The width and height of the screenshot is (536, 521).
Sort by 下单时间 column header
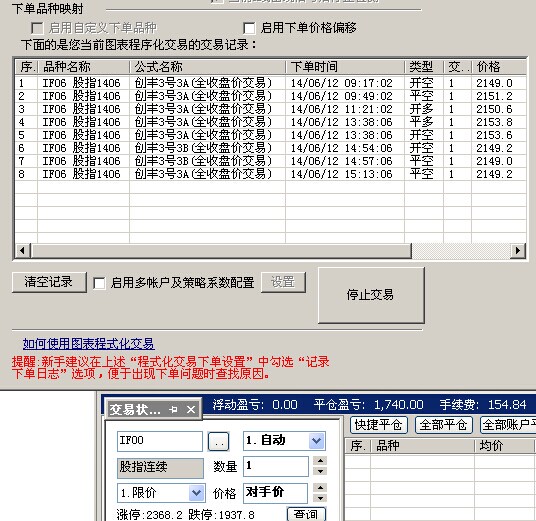point(345,67)
